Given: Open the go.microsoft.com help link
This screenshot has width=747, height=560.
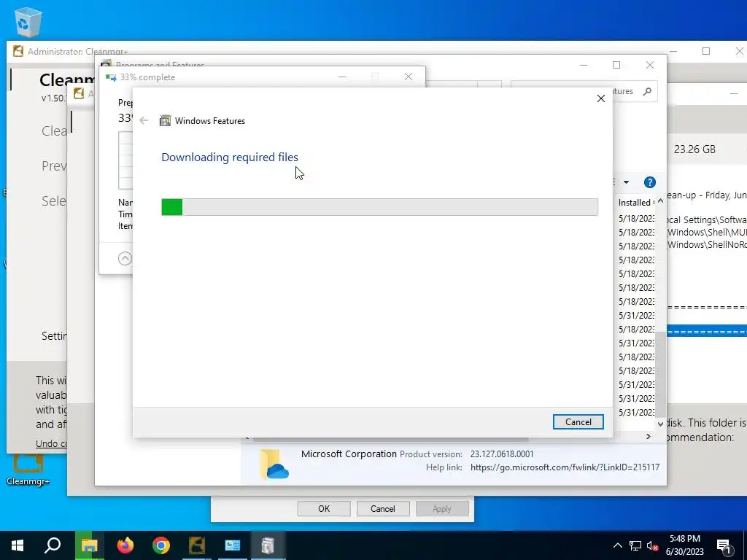Looking at the screenshot, I should pyautogui.click(x=565, y=467).
